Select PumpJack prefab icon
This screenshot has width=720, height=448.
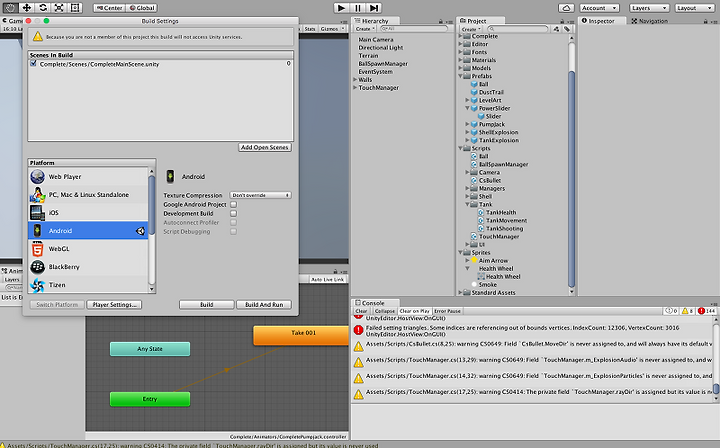pos(474,124)
